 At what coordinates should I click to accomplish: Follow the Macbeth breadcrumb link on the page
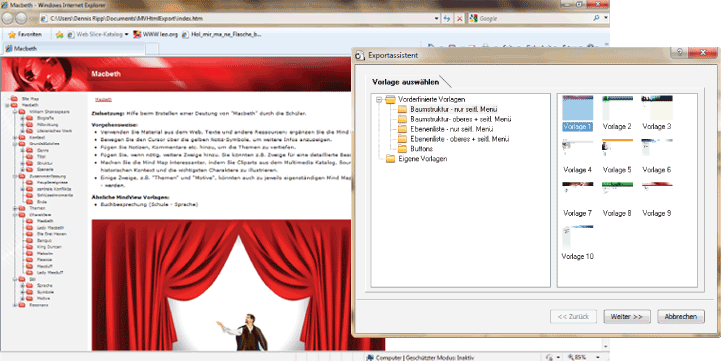pyautogui.click(x=103, y=99)
